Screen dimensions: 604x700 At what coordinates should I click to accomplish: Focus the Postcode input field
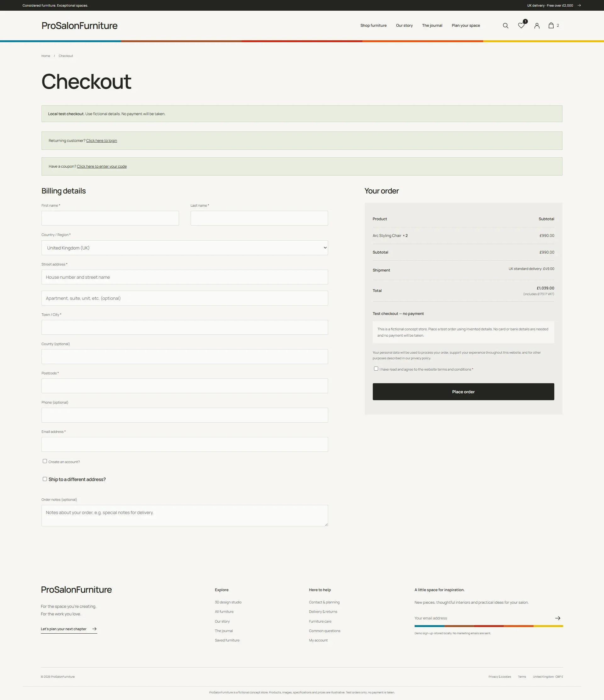185,386
